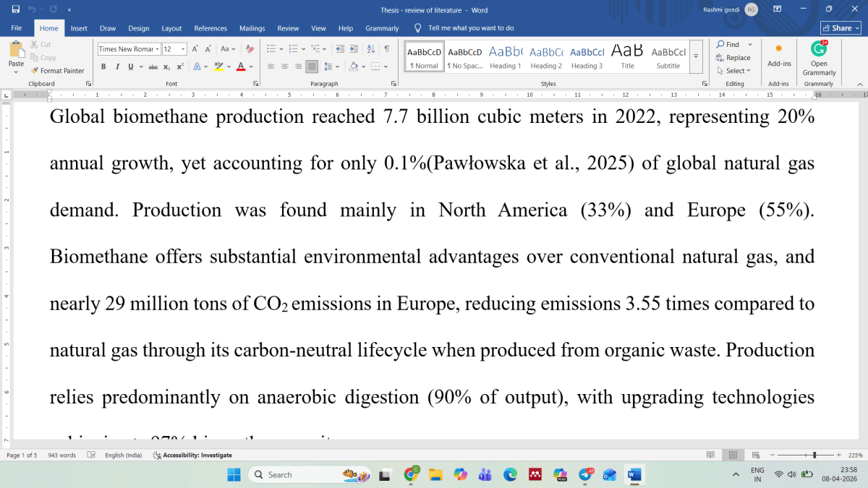Open Paragraph settings dialog launcher

click(392, 84)
